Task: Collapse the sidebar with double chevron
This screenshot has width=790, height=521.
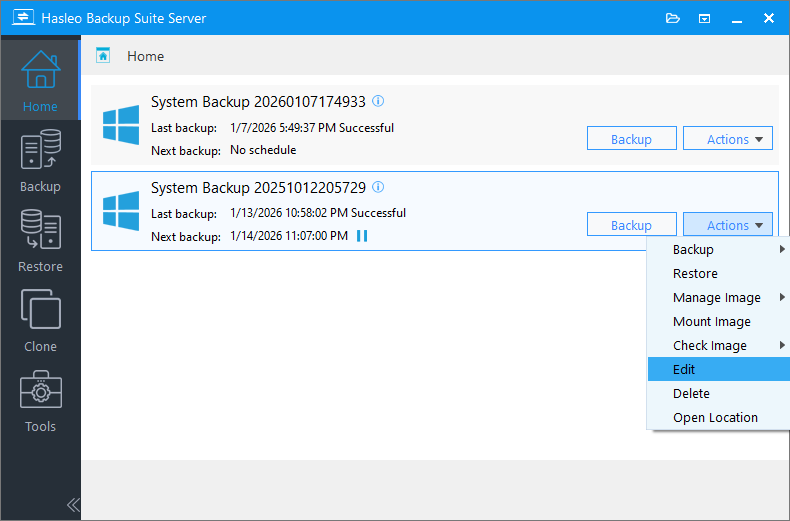Action: tap(73, 504)
